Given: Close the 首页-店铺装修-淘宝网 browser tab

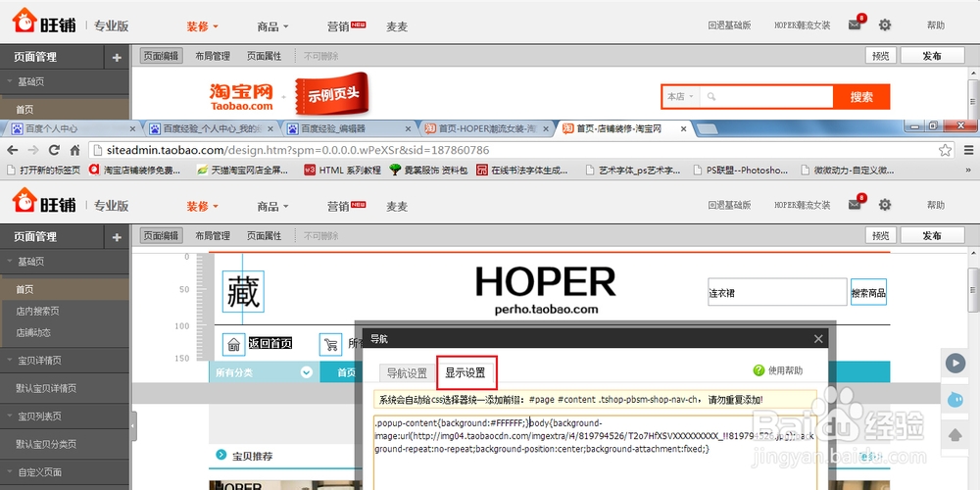Looking at the screenshot, I should pos(683,128).
